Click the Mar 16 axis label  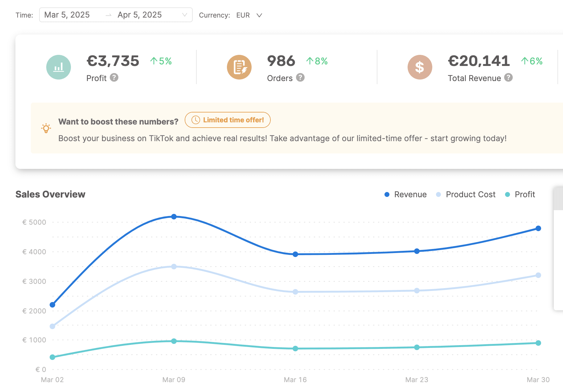(x=295, y=380)
